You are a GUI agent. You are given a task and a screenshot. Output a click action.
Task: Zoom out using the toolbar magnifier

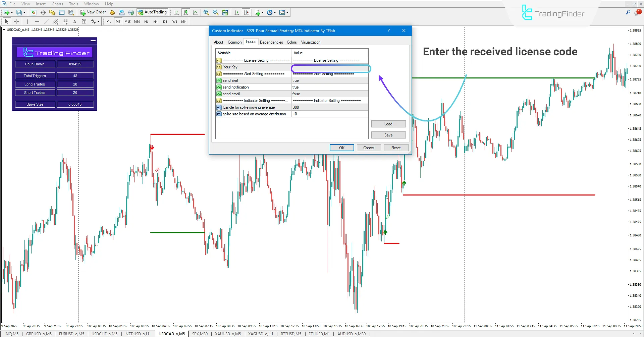point(216,12)
